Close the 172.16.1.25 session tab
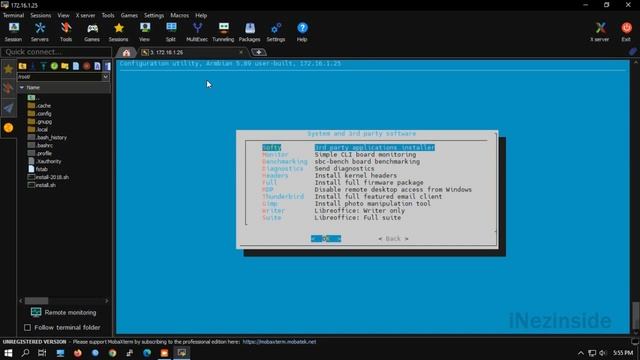Image resolution: width=640 pixels, height=360 pixels. (241, 52)
